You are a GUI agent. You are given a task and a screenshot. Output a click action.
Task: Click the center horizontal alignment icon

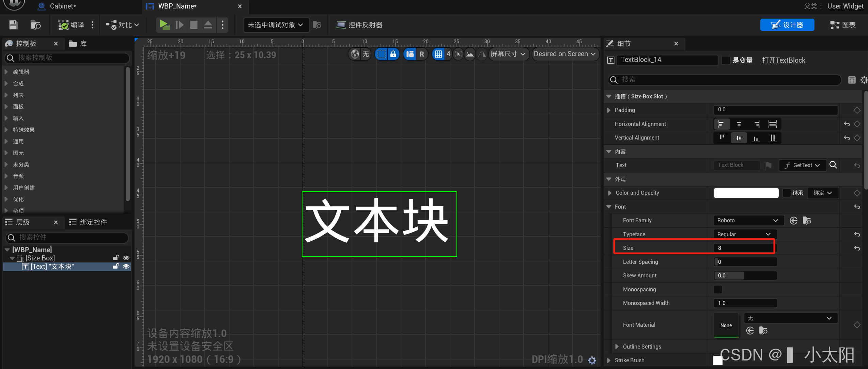[x=739, y=124]
